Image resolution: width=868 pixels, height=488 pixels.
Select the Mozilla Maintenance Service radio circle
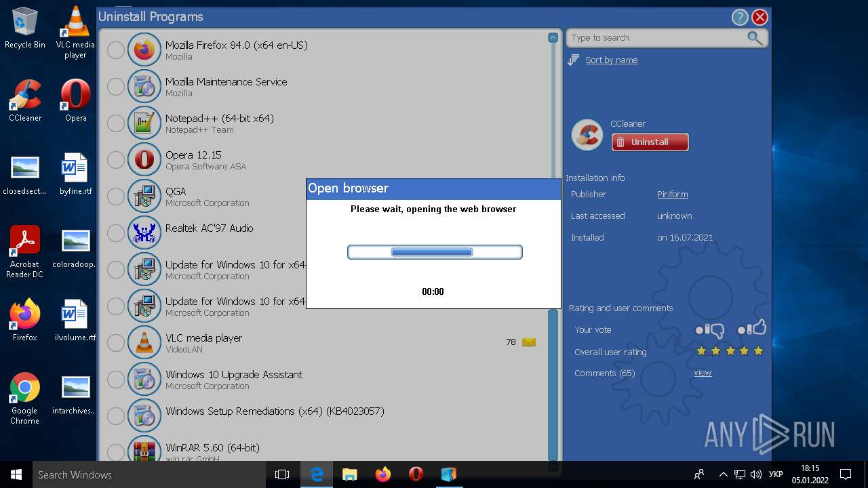point(116,86)
